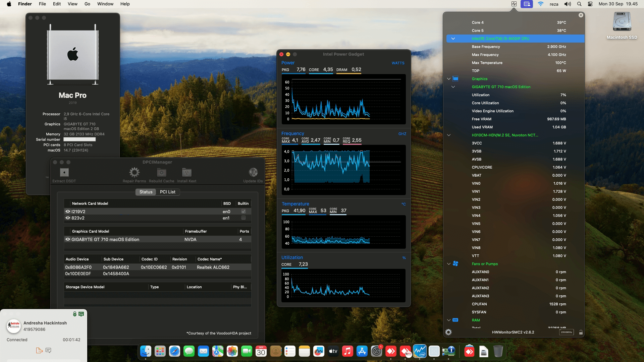The width and height of the screenshot is (644, 362).
Task: Open HWMonitorSMC2 preferences via the gear icon
Action: point(448,332)
